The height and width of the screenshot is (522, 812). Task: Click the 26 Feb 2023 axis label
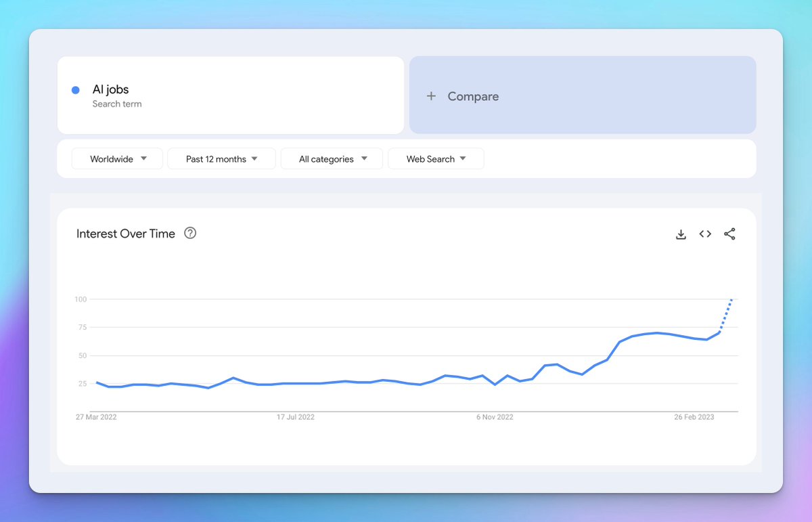point(694,417)
